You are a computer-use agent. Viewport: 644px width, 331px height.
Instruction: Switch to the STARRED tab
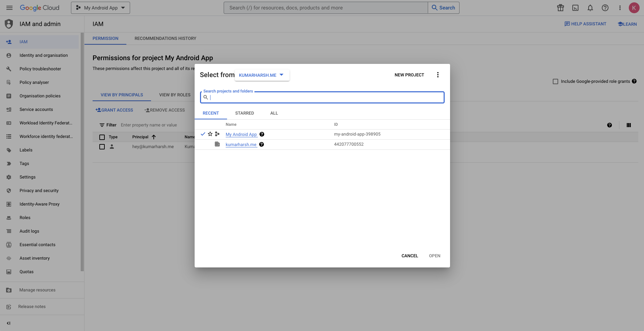click(x=245, y=113)
